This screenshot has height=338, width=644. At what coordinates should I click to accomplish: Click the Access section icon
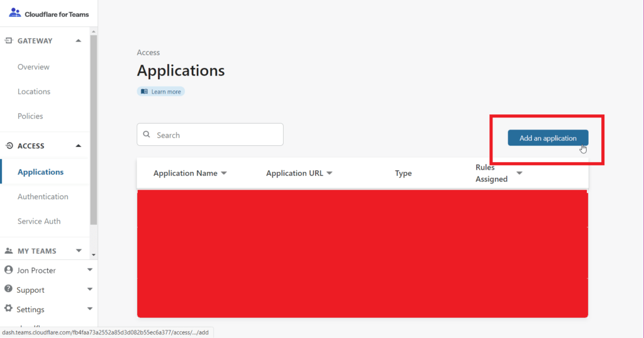point(9,146)
